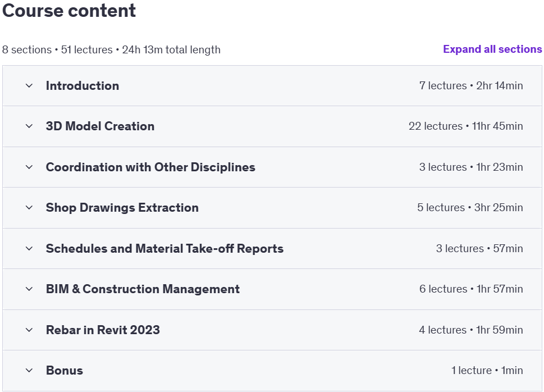Select the Rebar in Revit 2023 title

pos(103,330)
